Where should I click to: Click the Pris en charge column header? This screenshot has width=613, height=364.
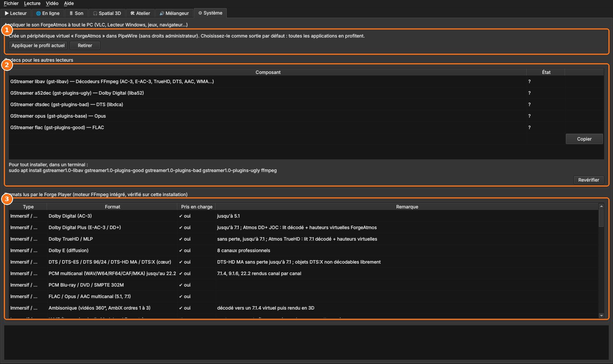[197, 207]
